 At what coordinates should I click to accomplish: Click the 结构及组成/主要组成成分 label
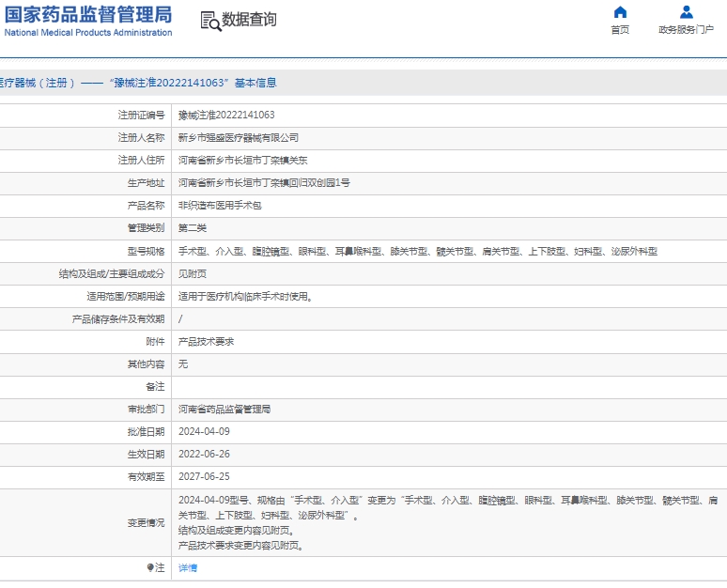pyautogui.click(x=111, y=273)
